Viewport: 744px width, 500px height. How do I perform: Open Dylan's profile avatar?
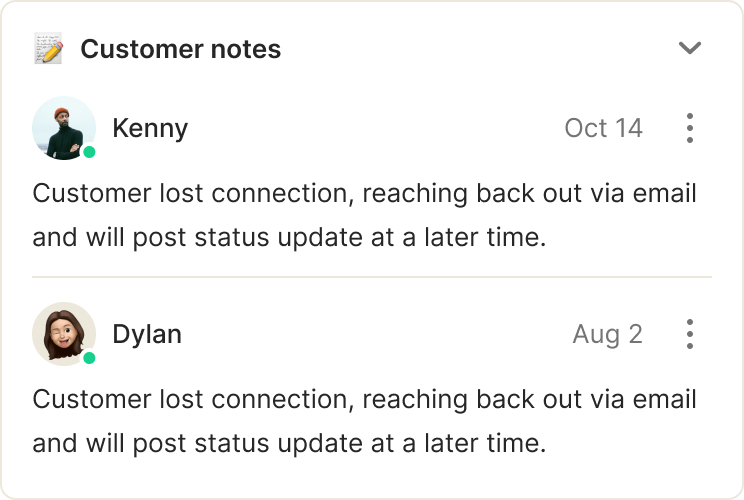63,334
